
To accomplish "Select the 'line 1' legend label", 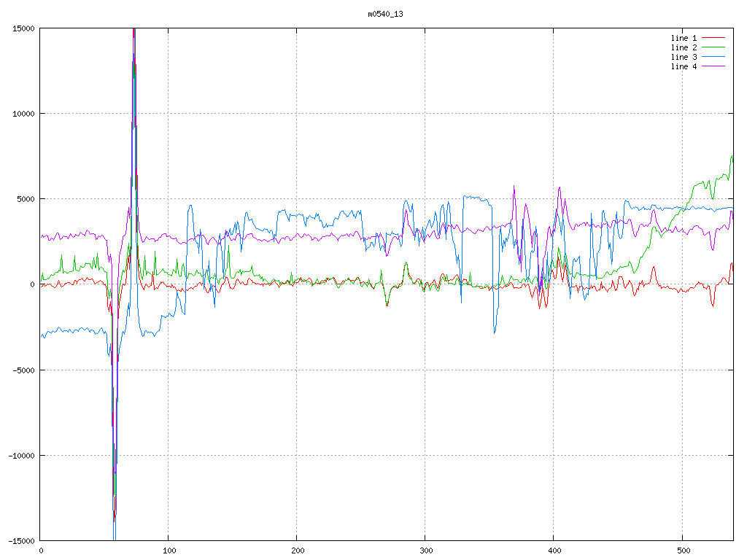I will [684, 38].
